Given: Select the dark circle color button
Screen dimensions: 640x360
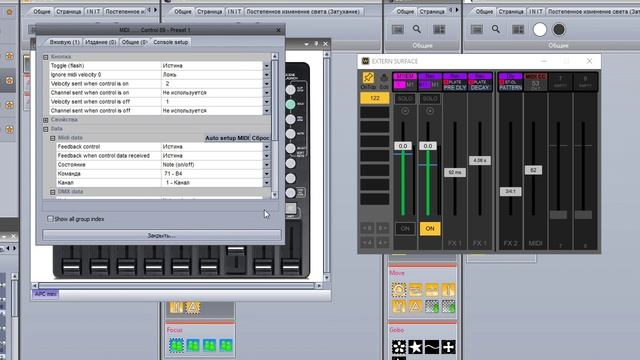Looking at the screenshot, I should click(559, 29).
